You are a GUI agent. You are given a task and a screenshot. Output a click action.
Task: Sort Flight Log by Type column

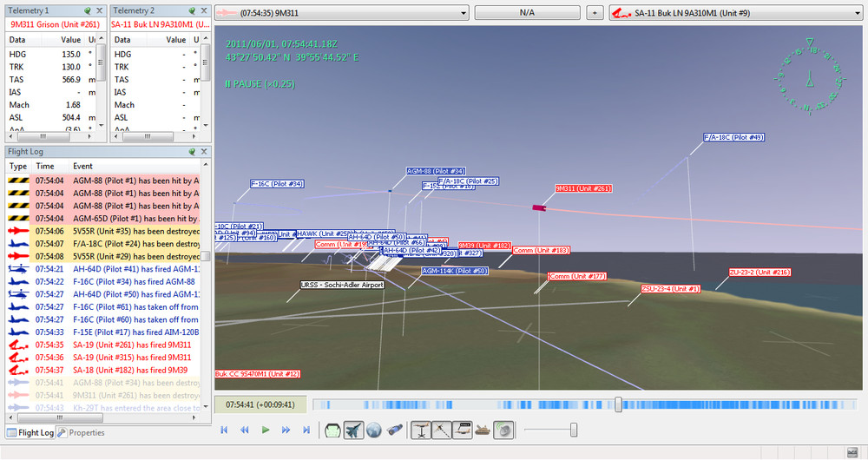[x=18, y=166]
